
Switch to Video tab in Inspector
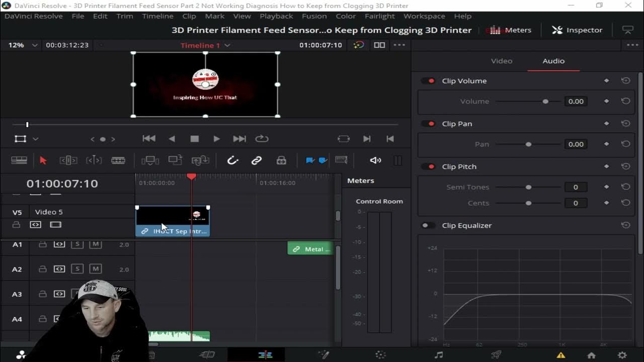(502, 61)
